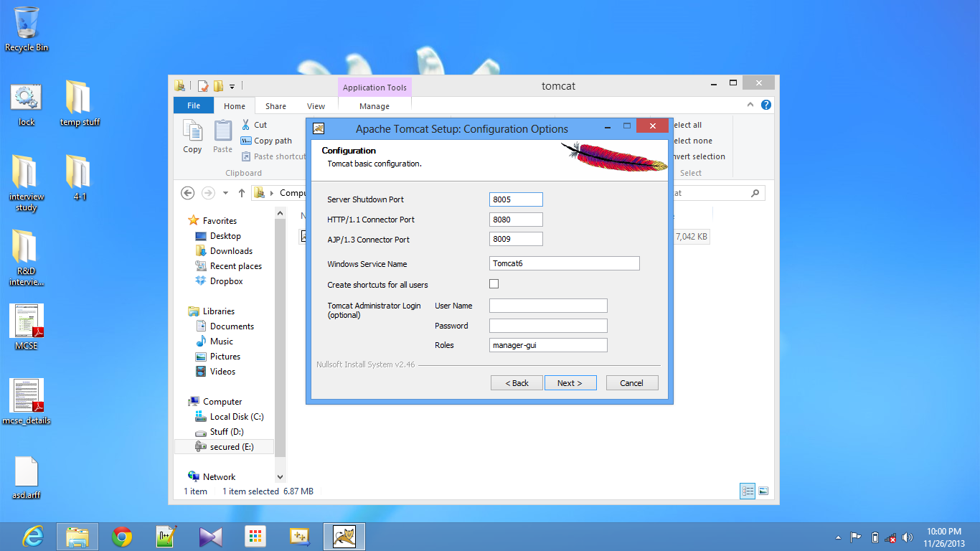The image size is (980, 551).
Task: Collapse the Explorer ribbon chevron
Action: 751,105
